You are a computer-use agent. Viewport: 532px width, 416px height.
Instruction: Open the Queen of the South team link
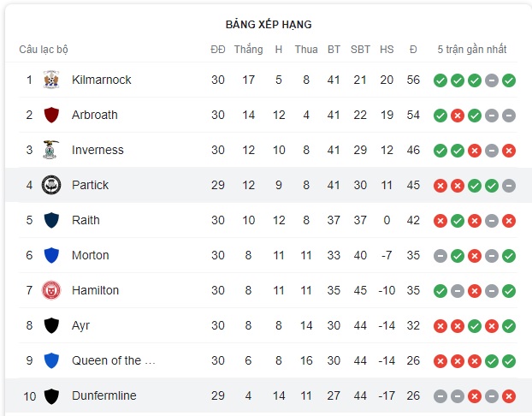click(114, 360)
